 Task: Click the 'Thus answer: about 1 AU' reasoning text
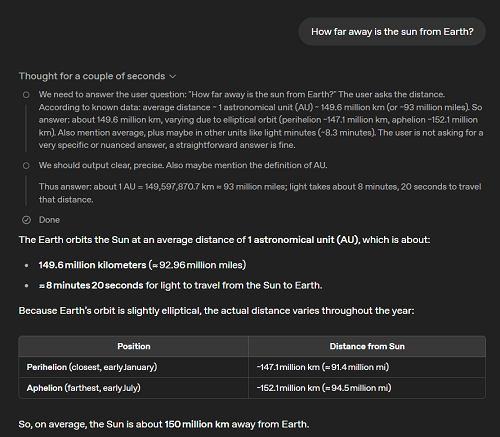click(260, 193)
